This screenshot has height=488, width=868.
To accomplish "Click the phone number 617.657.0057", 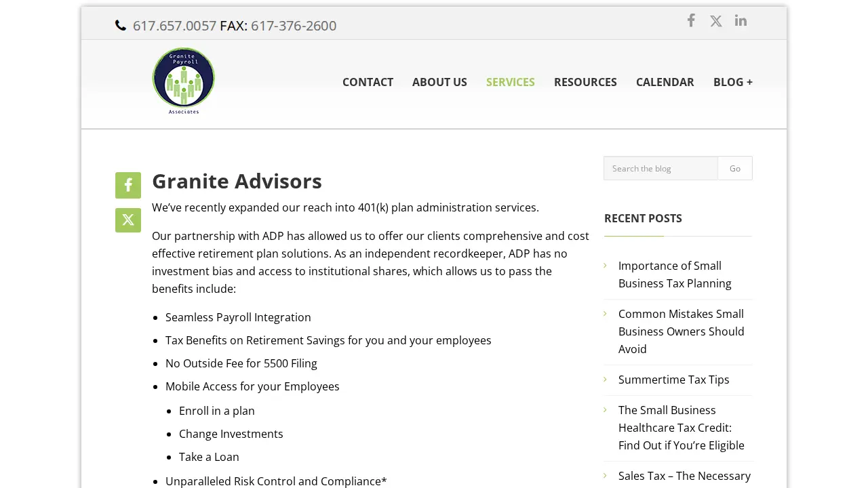I will tap(174, 26).
